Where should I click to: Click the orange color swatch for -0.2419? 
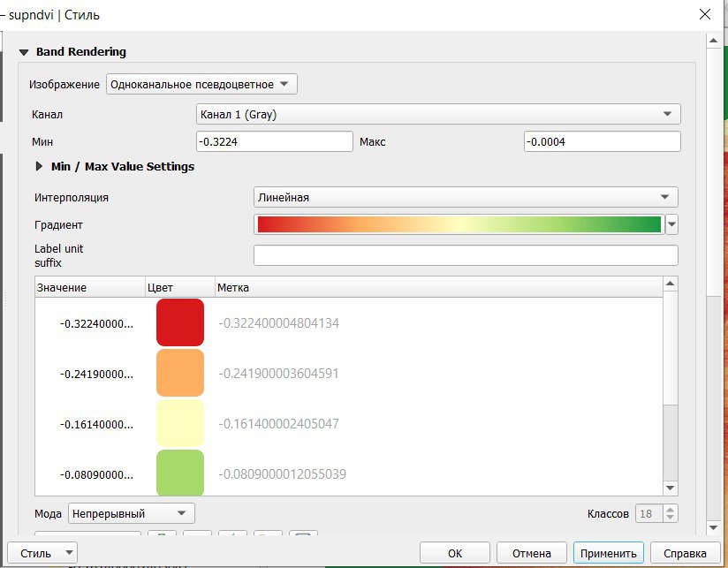pos(180,373)
